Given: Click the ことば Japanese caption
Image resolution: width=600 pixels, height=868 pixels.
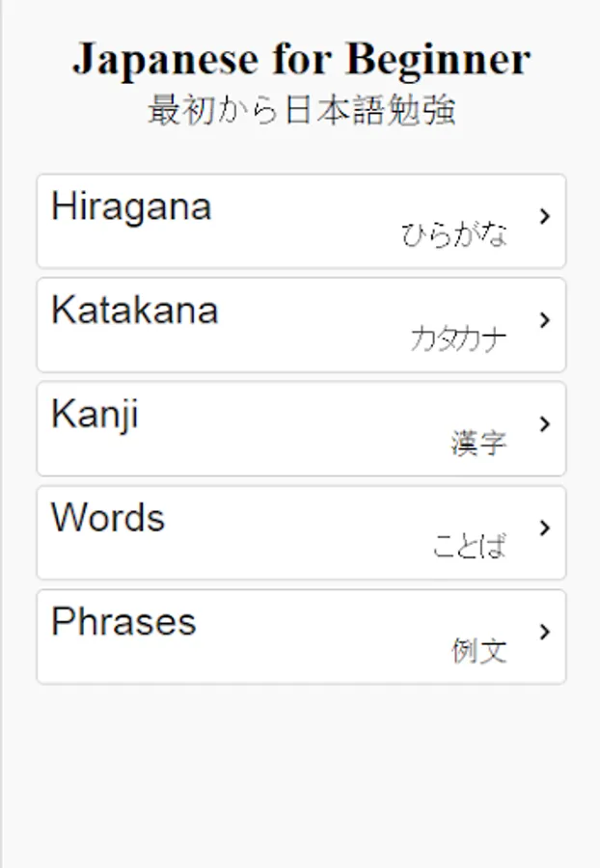Looking at the screenshot, I should [x=469, y=547].
